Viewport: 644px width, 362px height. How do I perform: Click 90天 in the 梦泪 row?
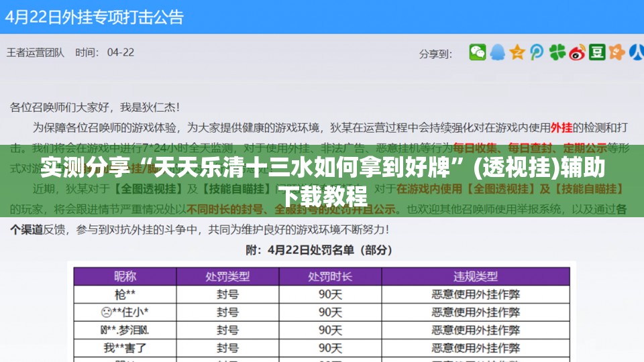click(330, 330)
